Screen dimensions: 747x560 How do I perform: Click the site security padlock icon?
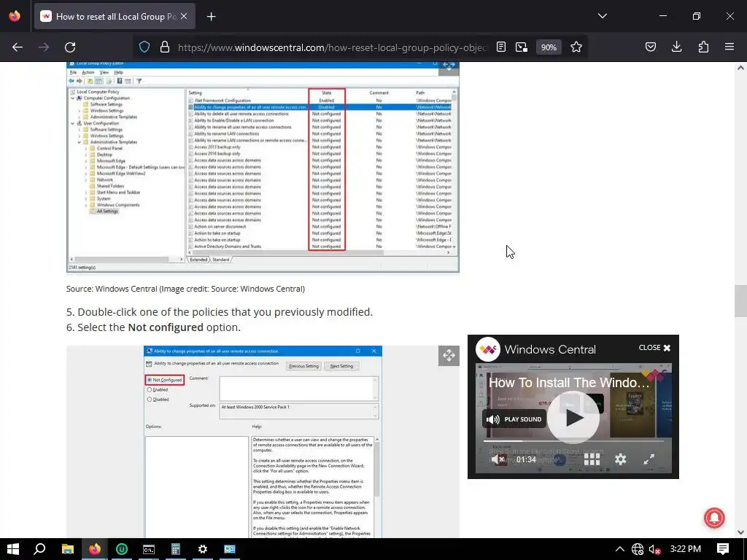point(165,47)
